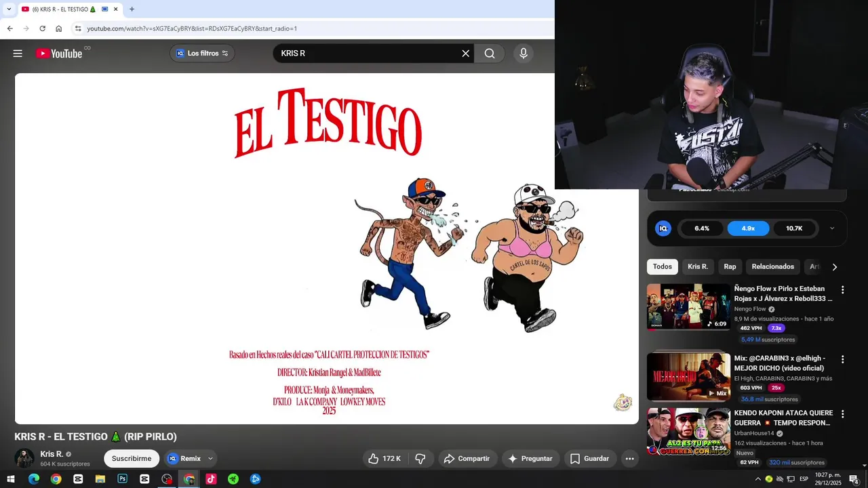Open a new Chrome tab
The width and height of the screenshot is (868, 488).
132,9
